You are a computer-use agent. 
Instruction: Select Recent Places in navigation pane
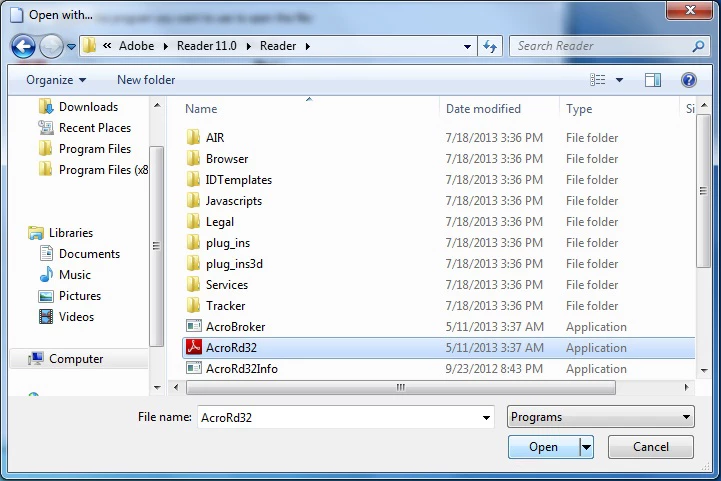pos(85,128)
